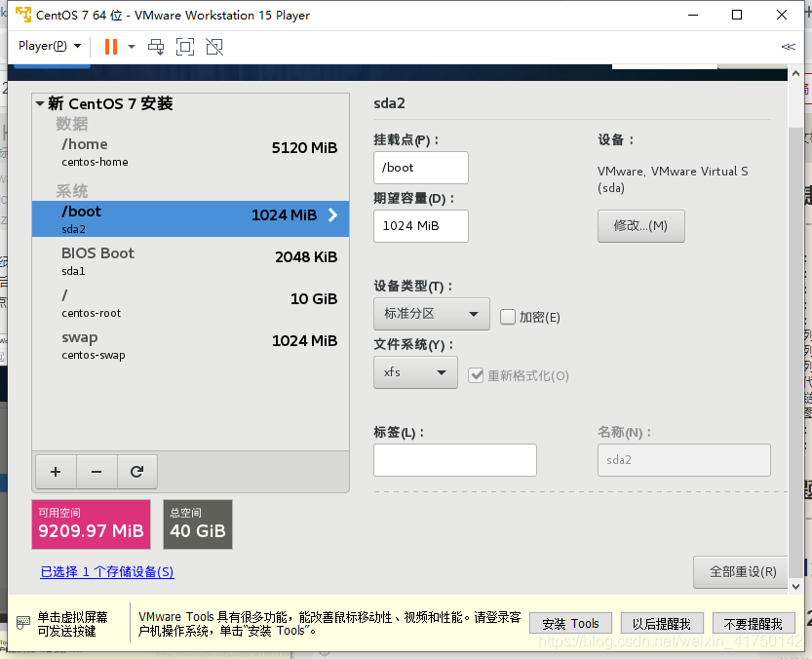Open the 已选择 1 个存储设备 link
The image size is (812, 659).
click(107, 572)
